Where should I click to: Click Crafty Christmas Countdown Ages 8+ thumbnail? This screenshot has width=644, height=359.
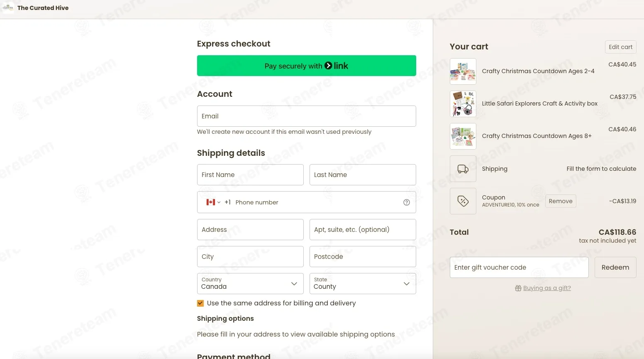[463, 136]
